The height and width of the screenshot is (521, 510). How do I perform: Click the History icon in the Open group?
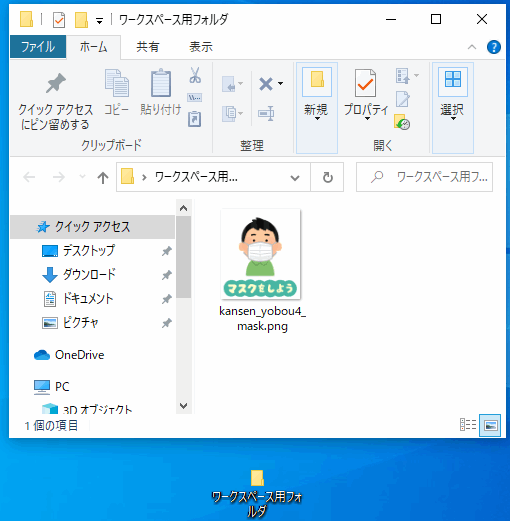[402, 122]
